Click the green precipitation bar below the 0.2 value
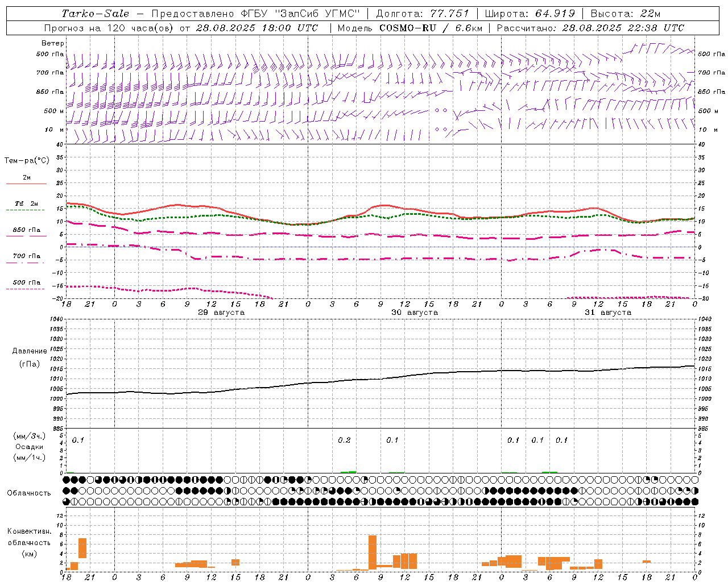The height and width of the screenshot is (582, 728). pyautogui.click(x=348, y=472)
